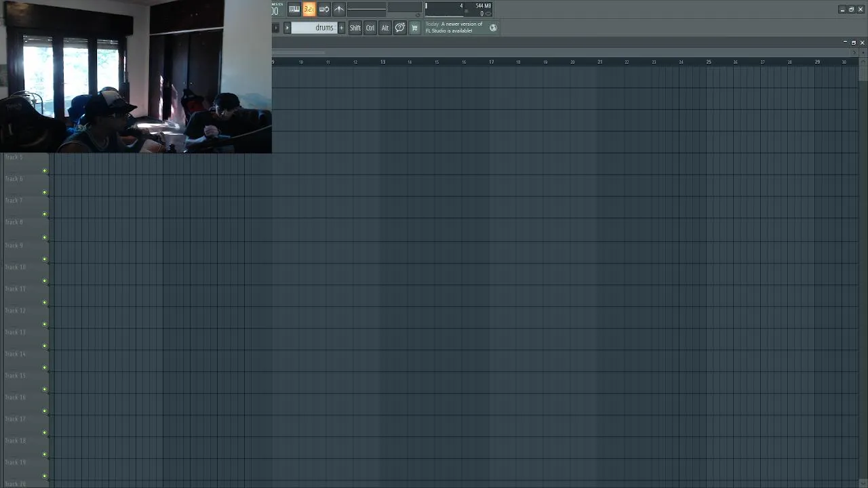
Task: Select the Track 8 header label
Action: click(14, 222)
